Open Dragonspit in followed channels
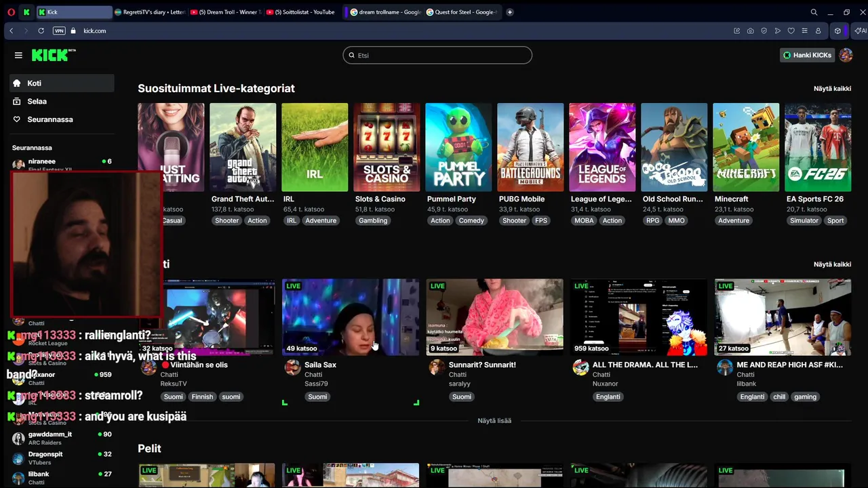 coord(62,458)
